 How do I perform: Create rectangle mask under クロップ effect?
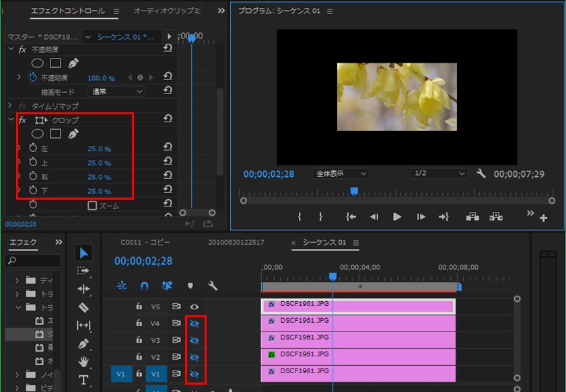coord(55,134)
